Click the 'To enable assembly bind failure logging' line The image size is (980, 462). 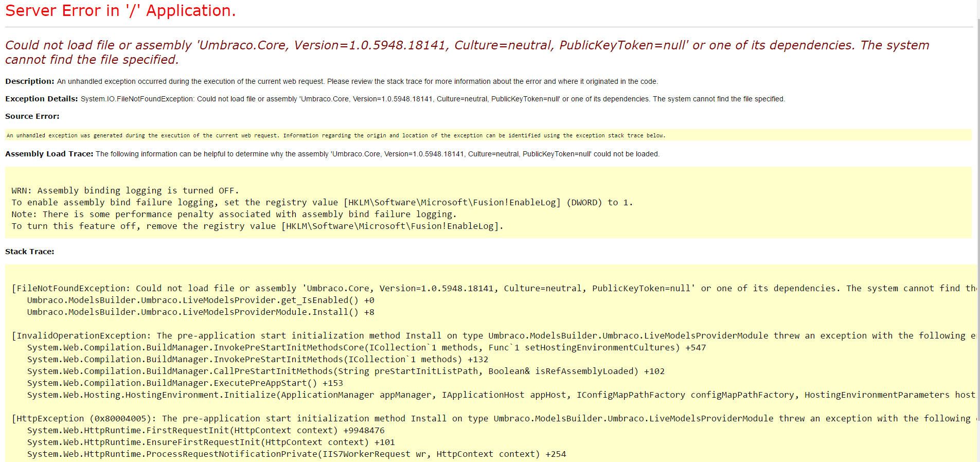pyautogui.click(x=322, y=202)
